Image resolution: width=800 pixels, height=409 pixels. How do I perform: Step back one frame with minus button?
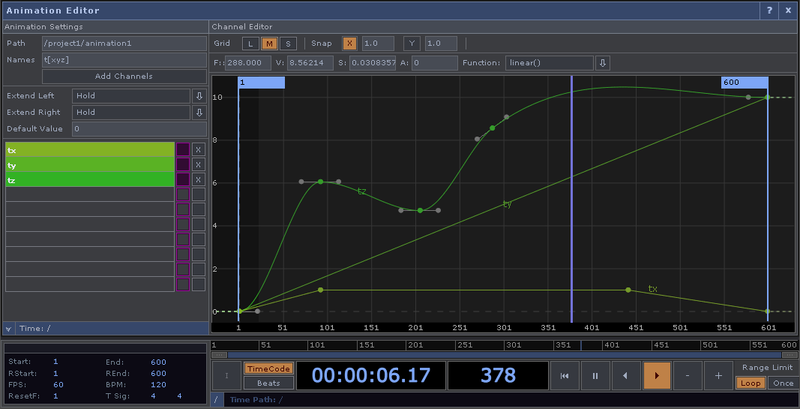tap(687, 376)
